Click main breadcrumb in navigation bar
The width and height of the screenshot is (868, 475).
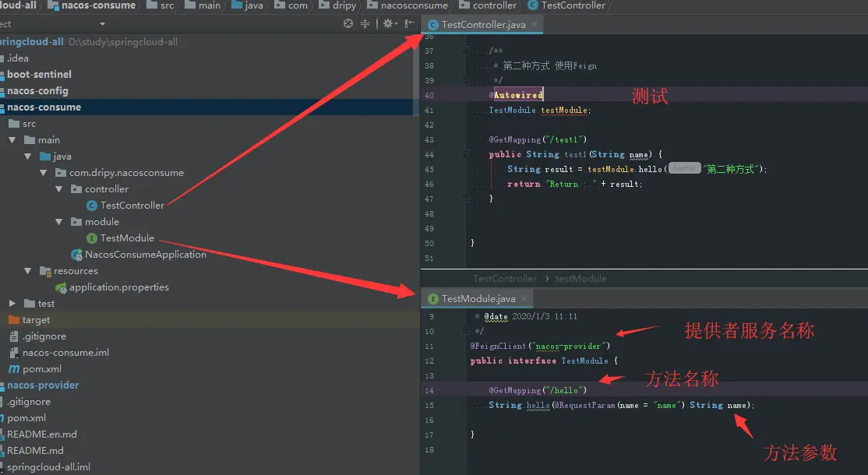click(x=203, y=5)
